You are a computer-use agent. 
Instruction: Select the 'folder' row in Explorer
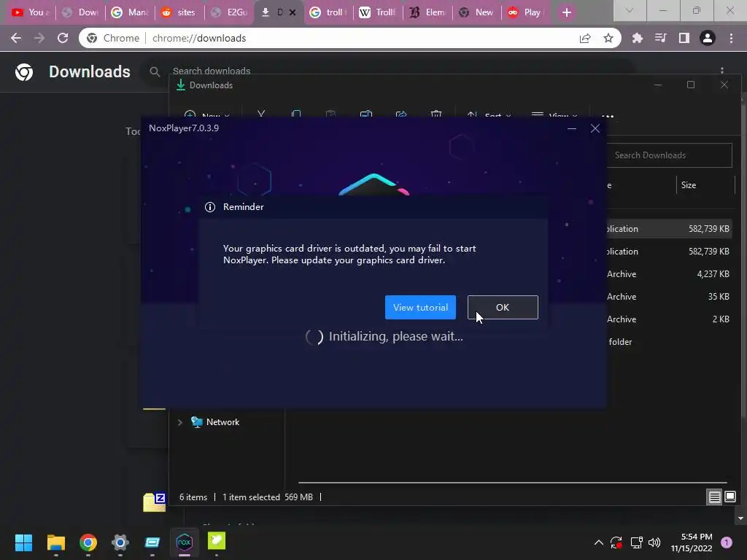coord(668,341)
